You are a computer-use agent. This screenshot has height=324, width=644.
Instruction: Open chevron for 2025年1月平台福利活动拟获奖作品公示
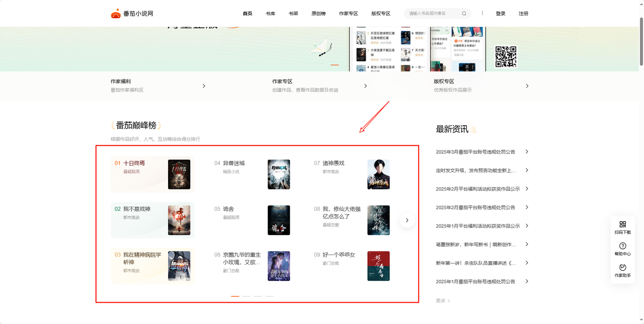pyautogui.click(x=527, y=225)
